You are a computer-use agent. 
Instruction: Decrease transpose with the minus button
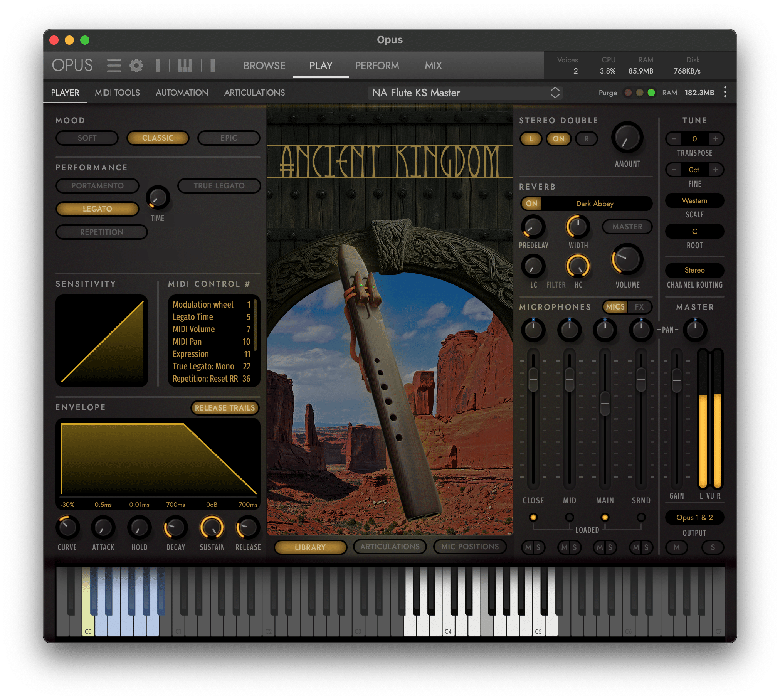pyautogui.click(x=674, y=139)
